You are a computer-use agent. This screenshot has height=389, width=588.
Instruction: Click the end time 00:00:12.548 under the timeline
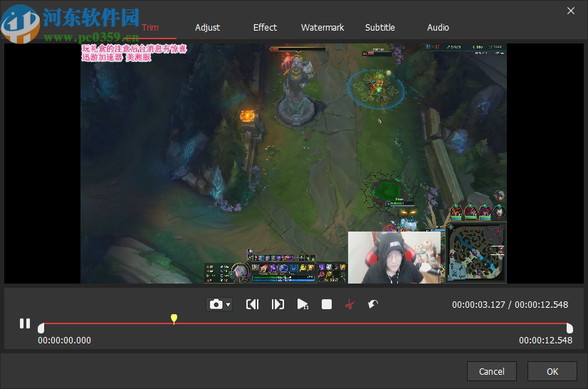[x=545, y=340]
